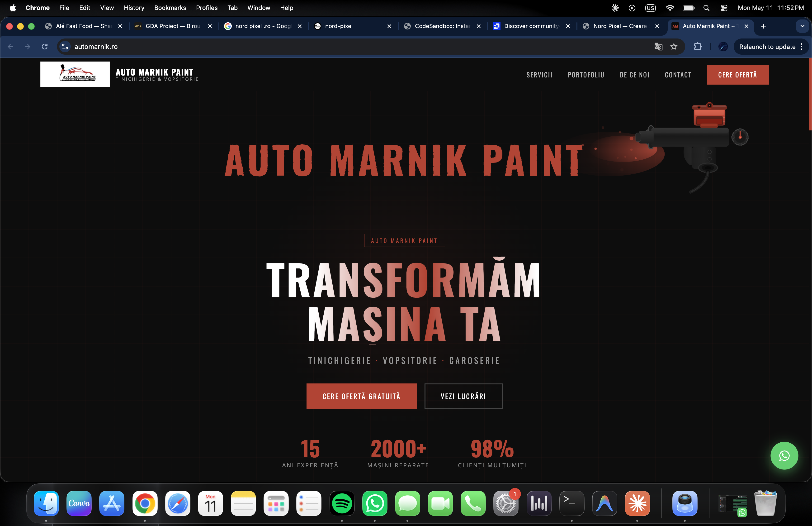The height and width of the screenshot is (526, 812).
Task: Close the Auto Marnik Paint tab
Action: pyautogui.click(x=746, y=26)
